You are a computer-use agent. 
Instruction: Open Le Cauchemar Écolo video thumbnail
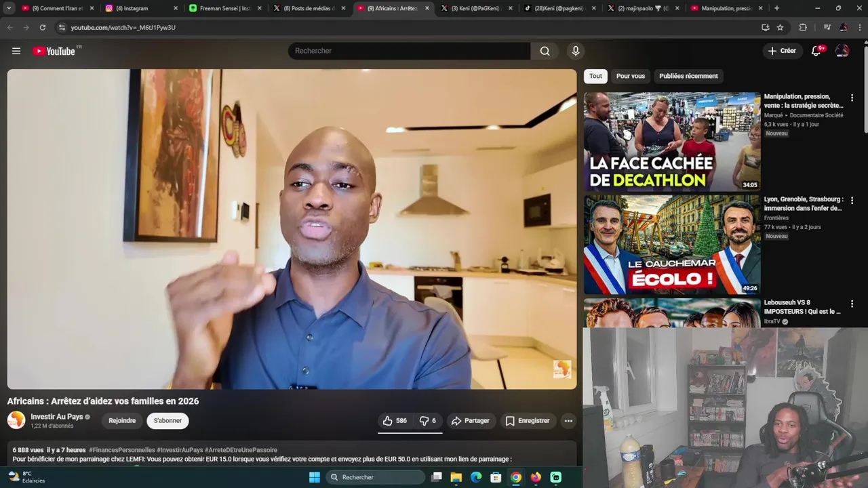[x=672, y=245]
